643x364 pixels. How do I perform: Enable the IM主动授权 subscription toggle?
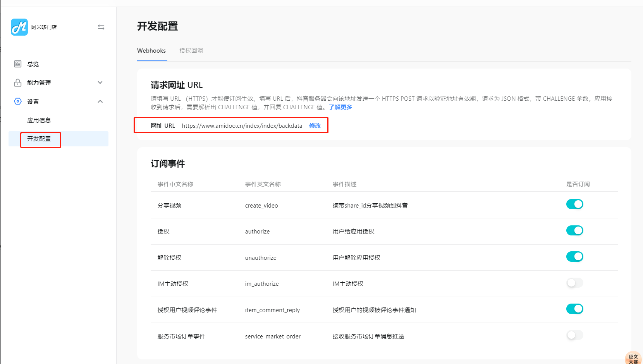(575, 283)
